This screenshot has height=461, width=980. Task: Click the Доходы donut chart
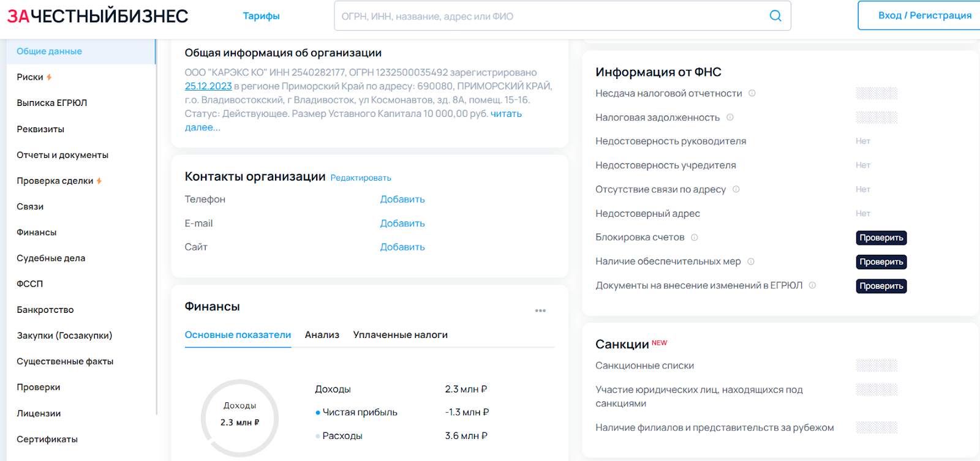(239, 418)
